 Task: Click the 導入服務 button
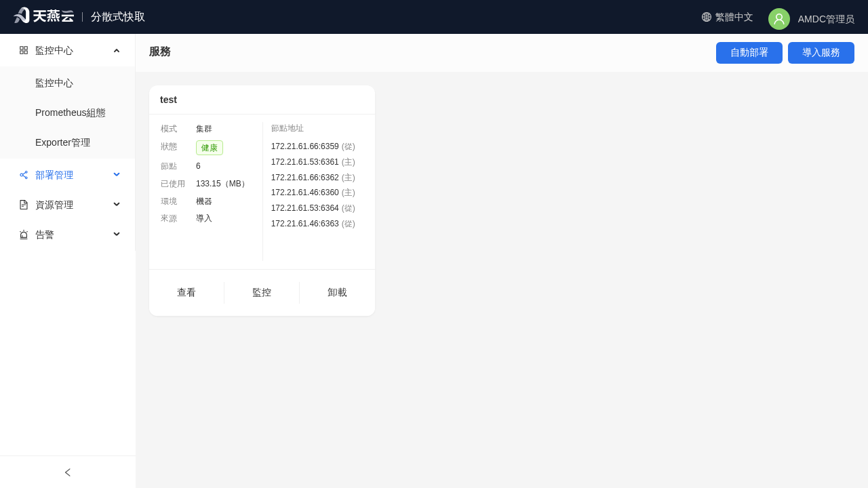click(x=821, y=53)
